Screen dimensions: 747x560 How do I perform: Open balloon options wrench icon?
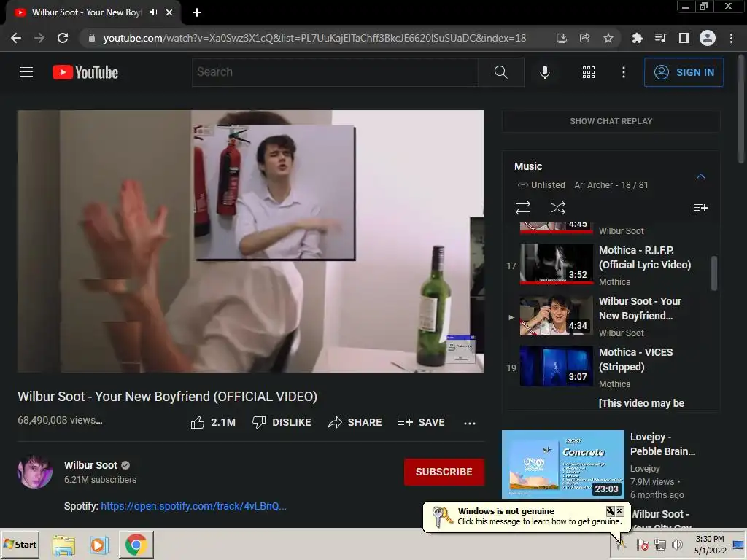coord(611,511)
